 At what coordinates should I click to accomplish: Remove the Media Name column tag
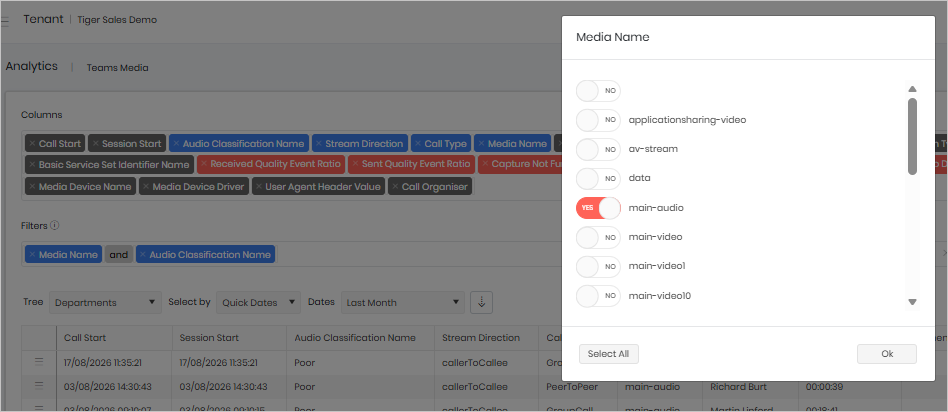click(482, 144)
